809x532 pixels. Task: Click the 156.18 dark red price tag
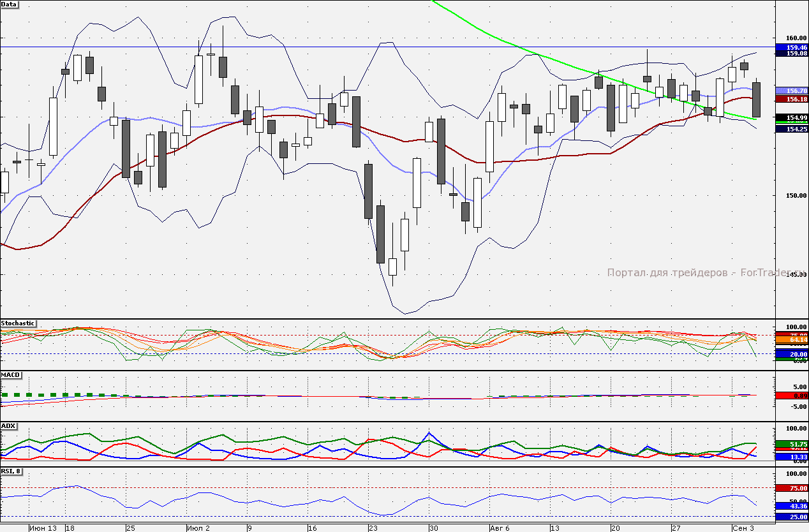[x=792, y=100]
